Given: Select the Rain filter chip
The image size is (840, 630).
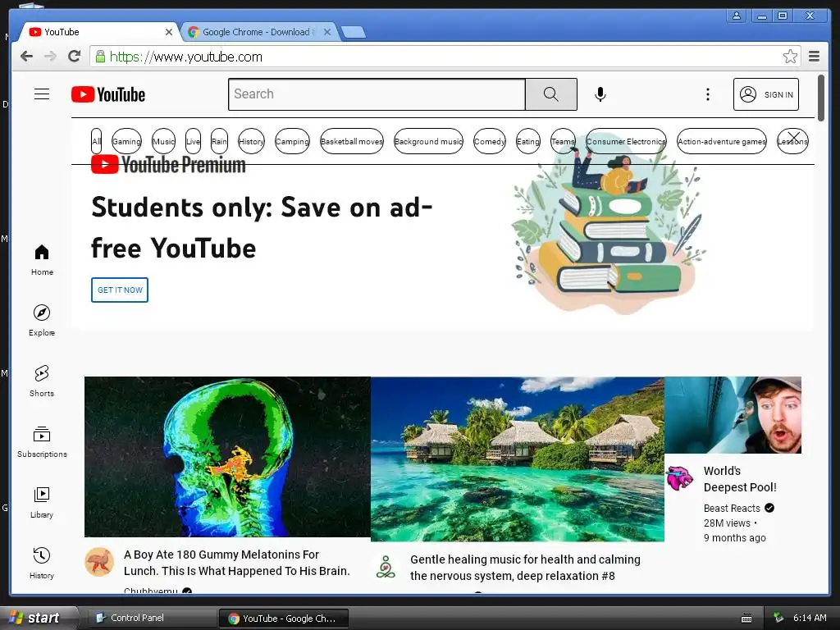Looking at the screenshot, I should [x=219, y=141].
